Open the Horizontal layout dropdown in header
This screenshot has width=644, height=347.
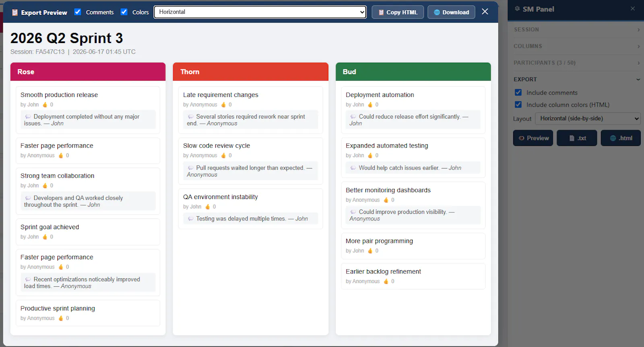(260, 12)
